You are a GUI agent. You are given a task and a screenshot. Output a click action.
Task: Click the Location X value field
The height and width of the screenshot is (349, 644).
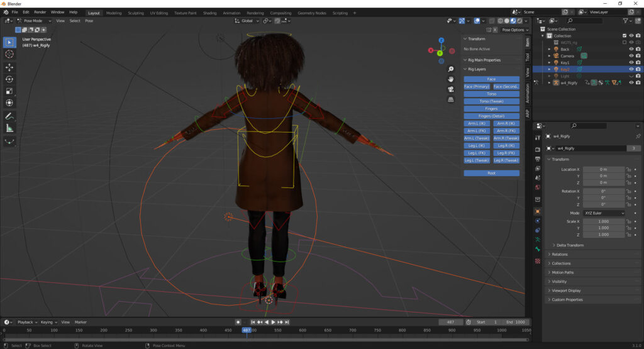[603, 169]
